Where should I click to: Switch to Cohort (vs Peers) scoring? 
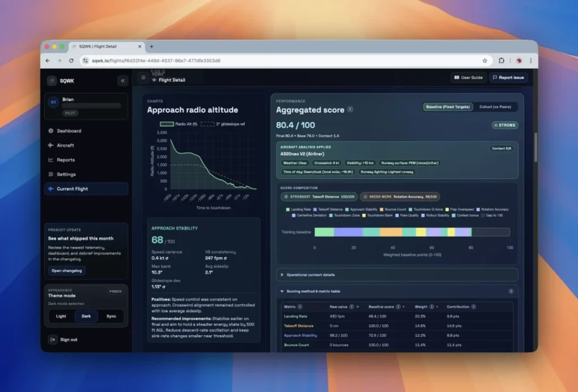click(x=495, y=107)
